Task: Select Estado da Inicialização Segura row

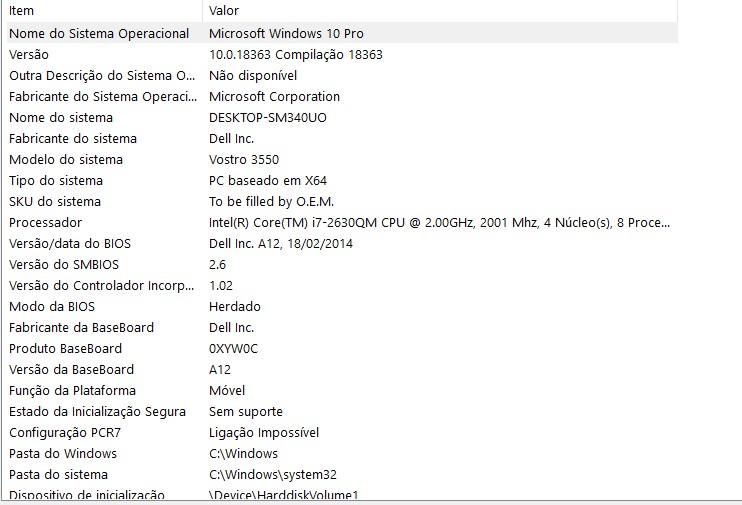Action: click(342, 412)
